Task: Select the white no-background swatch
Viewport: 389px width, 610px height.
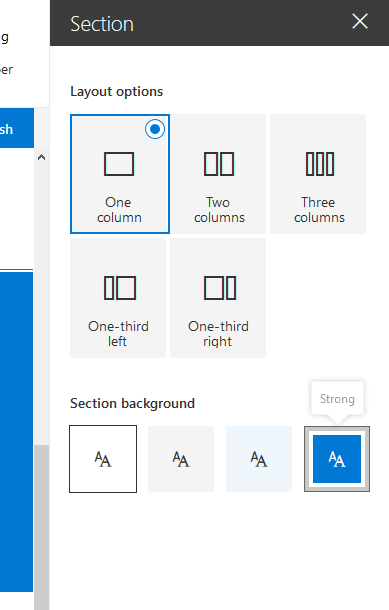Action: 103,459
